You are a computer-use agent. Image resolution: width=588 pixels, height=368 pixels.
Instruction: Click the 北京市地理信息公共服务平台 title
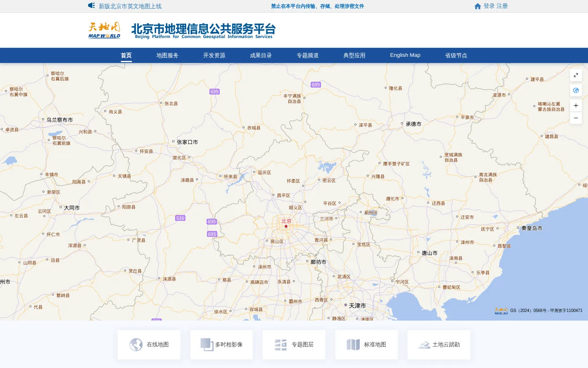pyautogui.click(x=203, y=30)
